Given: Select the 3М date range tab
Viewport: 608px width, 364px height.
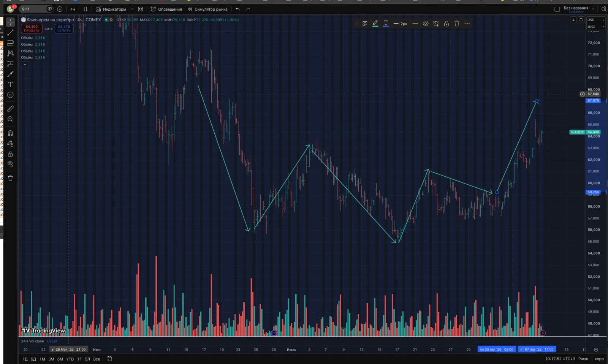Looking at the screenshot, I should pos(51,359).
